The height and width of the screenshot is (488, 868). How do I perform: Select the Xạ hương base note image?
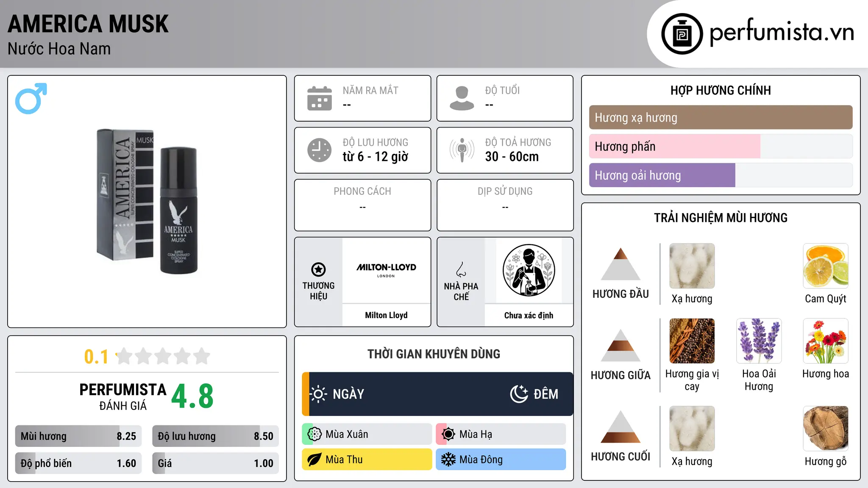point(692,429)
